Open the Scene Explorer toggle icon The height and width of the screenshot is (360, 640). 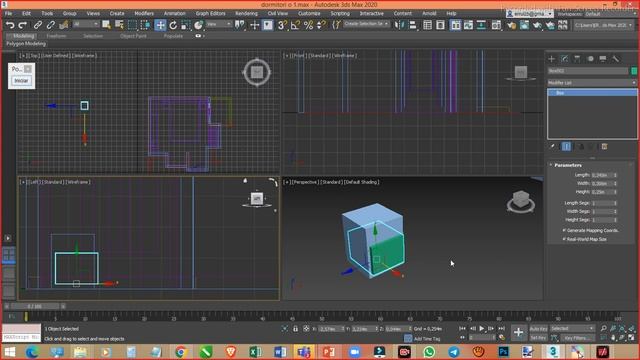(x=427, y=25)
